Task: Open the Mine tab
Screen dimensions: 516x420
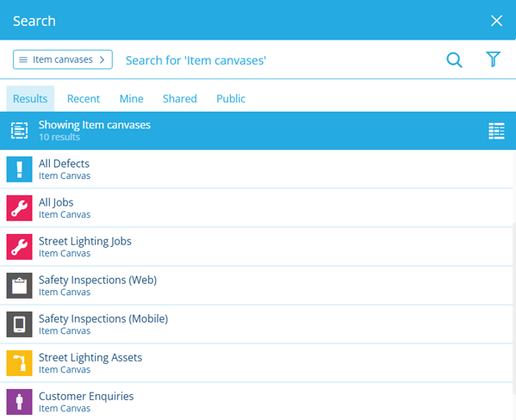Action: [131, 99]
